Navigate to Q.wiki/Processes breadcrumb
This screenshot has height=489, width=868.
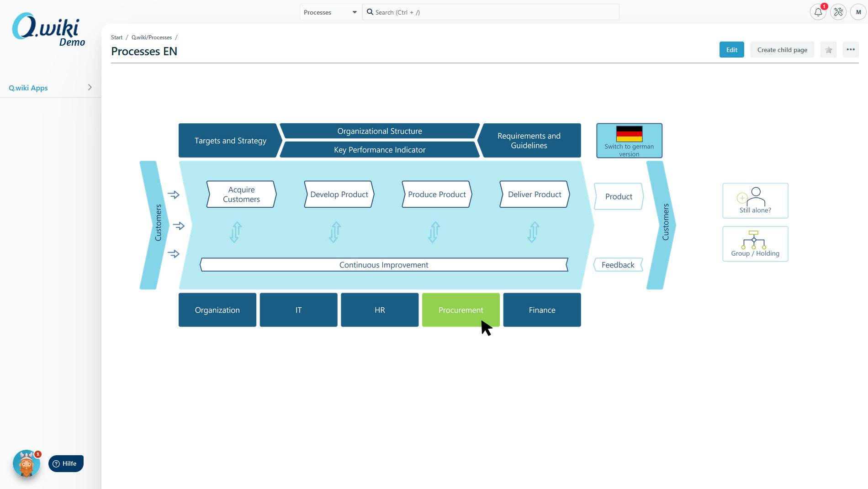coord(152,37)
